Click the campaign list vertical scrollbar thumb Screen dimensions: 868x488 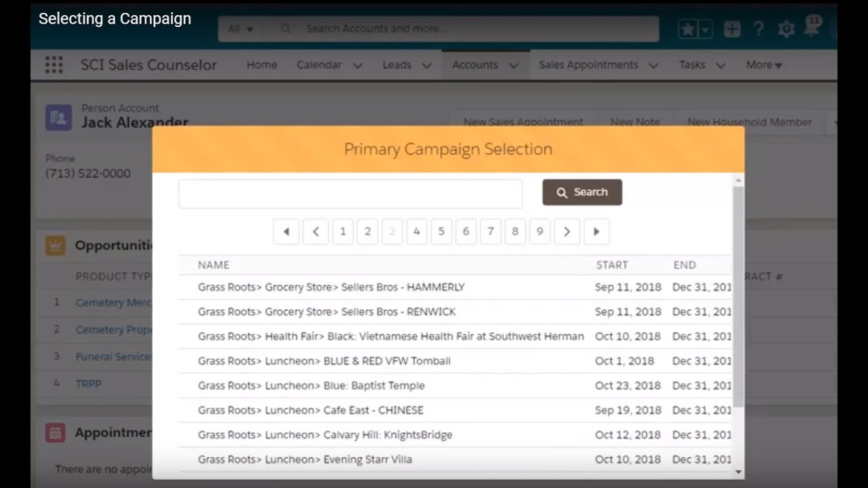[x=738, y=296]
